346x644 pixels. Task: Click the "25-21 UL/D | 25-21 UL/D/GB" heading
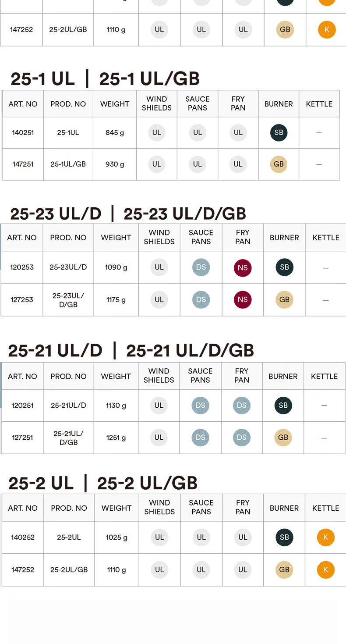click(131, 351)
